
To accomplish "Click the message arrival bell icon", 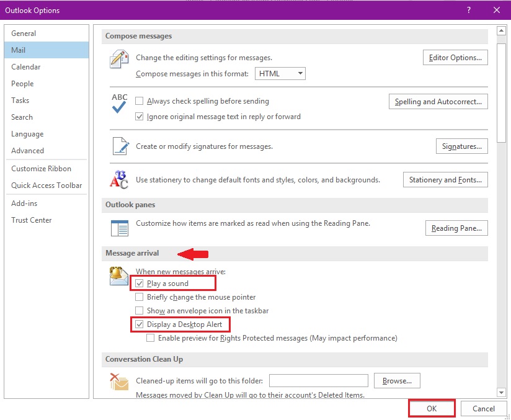I will tap(118, 275).
